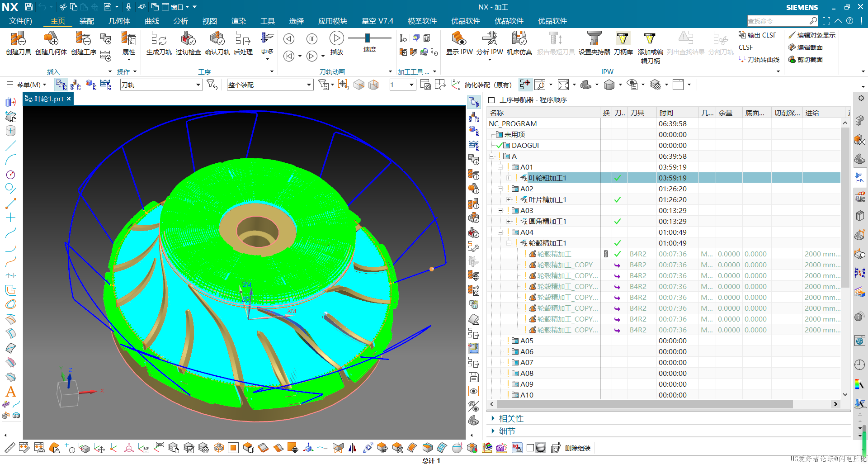868x464 pixels.
Task: Click 编辑对象显示 icon
Action: [x=812, y=35]
